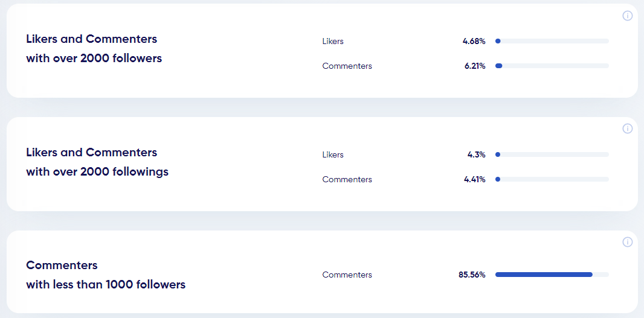The width and height of the screenshot is (644, 318).
Task: Click the 4.41% Commenters progress bar
Action: click(x=552, y=179)
